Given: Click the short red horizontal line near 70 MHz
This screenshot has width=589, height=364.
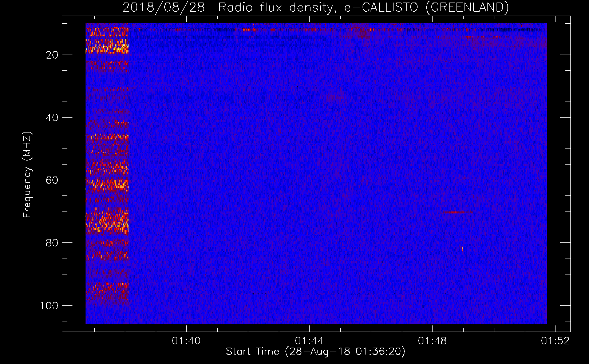Looking at the screenshot, I should click(457, 212).
